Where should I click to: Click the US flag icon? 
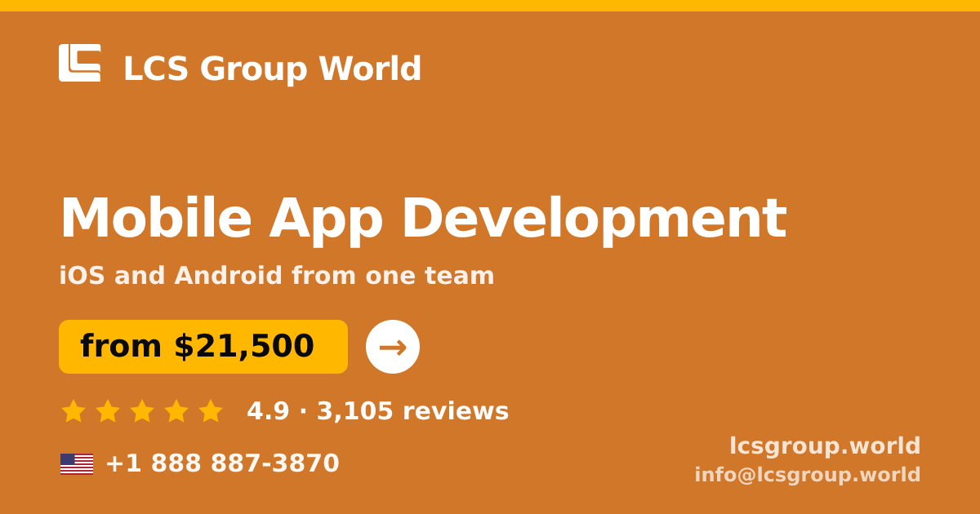tap(77, 464)
